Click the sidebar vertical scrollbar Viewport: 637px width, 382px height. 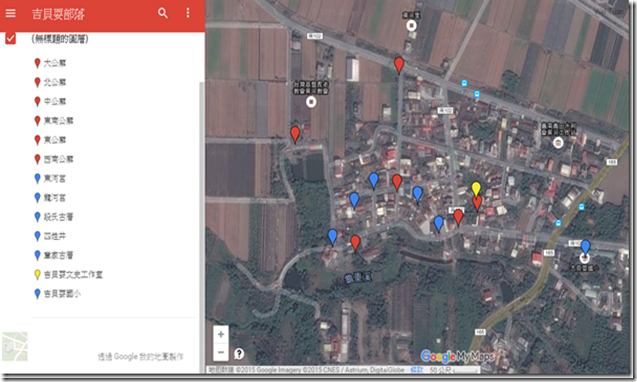[202, 227]
